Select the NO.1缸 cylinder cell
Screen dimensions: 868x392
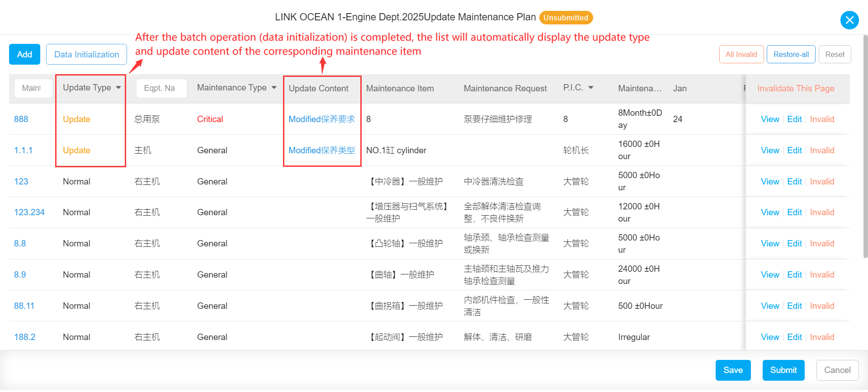point(396,151)
